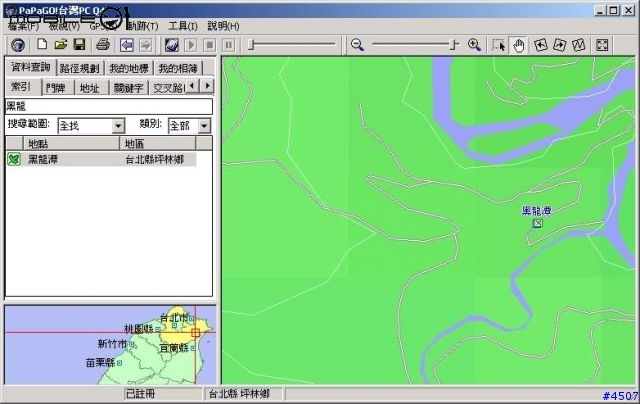Screen dimensions: 640x404
Task: Select the hand pan tool
Action: 518,45
